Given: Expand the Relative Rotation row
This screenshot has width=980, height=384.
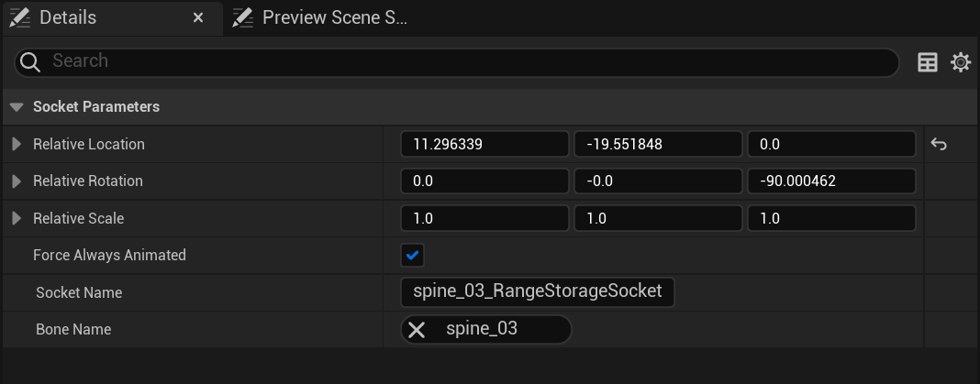Looking at the screenshot, I should point(17,181).
